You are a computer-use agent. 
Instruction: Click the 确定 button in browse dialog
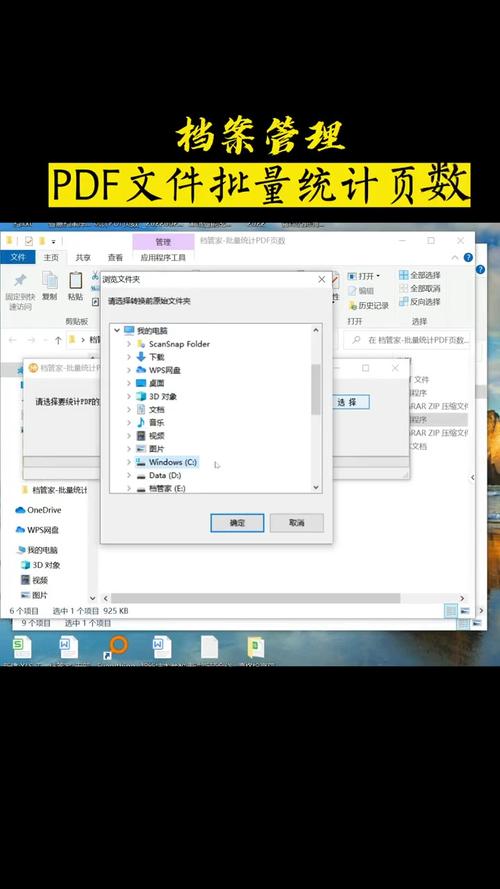(237, 523)
